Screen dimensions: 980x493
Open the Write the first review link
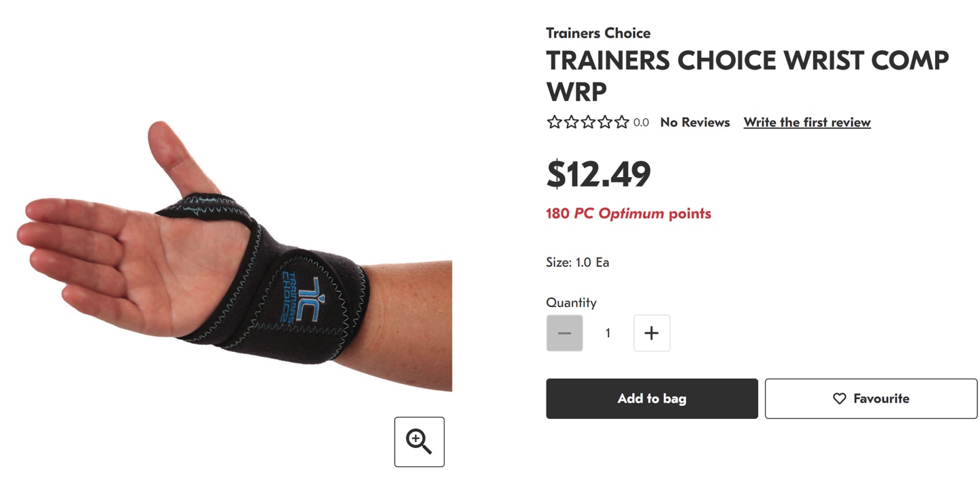point(807,123)
